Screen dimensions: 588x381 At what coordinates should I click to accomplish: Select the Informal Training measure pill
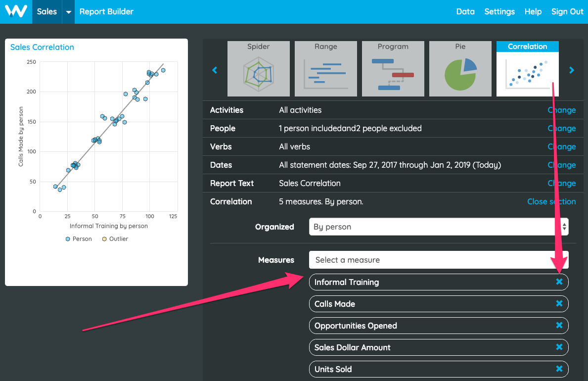click(x=438, y=282)
